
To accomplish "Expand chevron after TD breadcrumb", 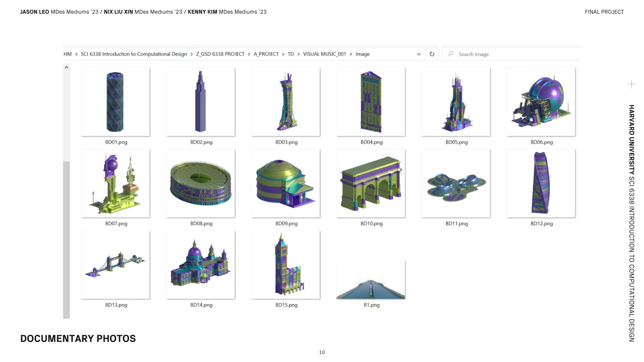I will pos(298,54).
